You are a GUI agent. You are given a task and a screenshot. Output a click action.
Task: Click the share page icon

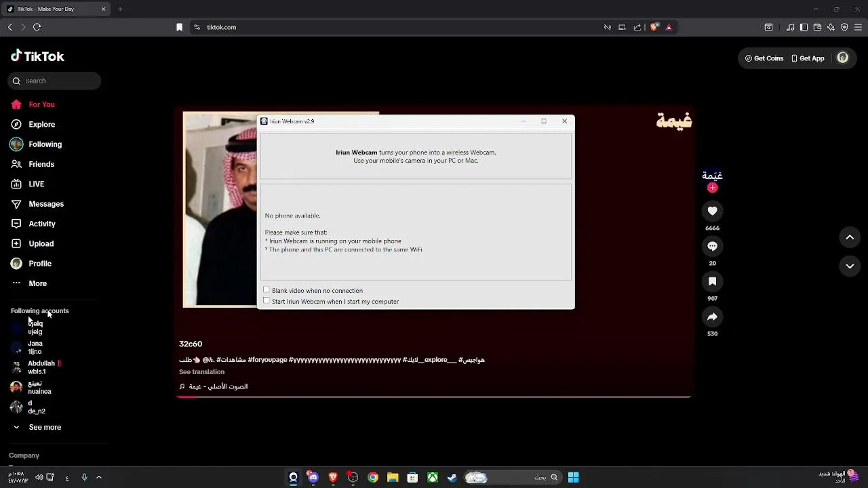click(x=637, y=27)
